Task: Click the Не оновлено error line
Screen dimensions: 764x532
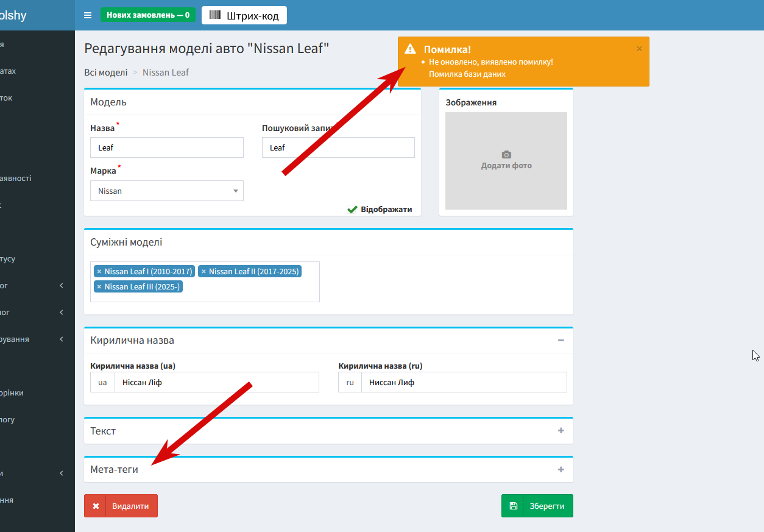Action: coord(491,62)
